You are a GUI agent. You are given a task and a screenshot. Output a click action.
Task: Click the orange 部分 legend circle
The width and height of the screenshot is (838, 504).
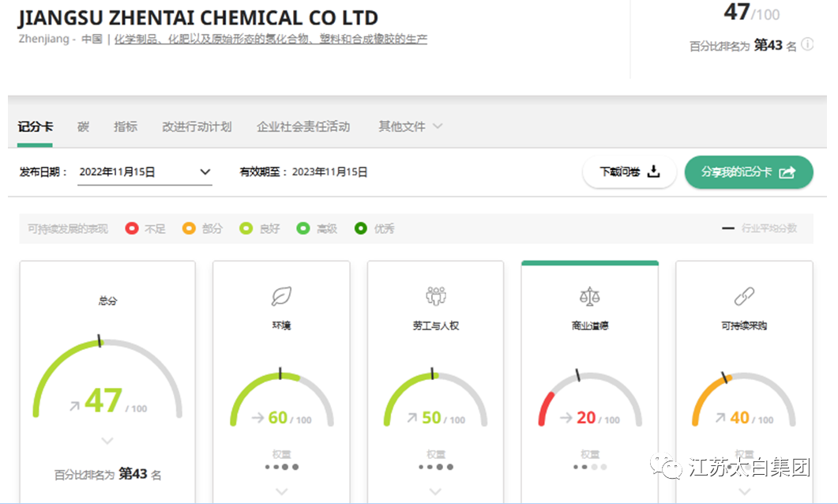click(x=189, y=228)
